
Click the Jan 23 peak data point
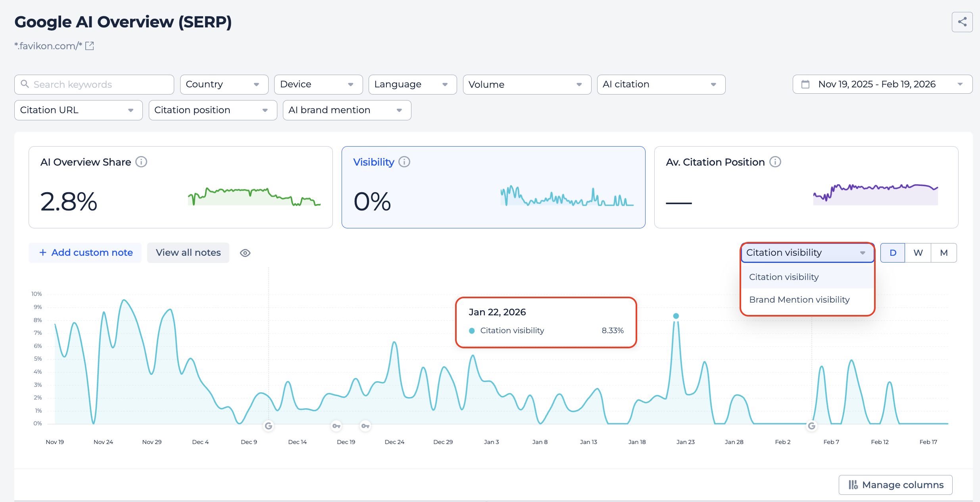coord(676,316)
